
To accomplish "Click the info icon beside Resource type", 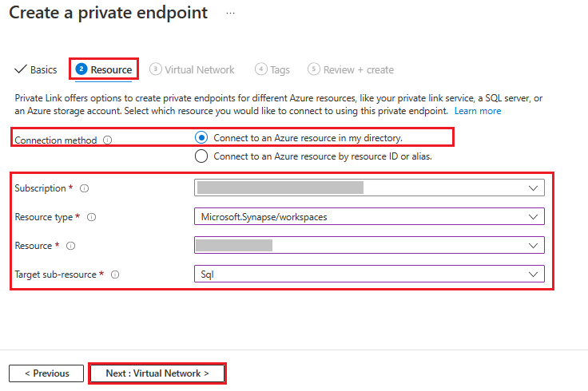I will tap(91, 217).
